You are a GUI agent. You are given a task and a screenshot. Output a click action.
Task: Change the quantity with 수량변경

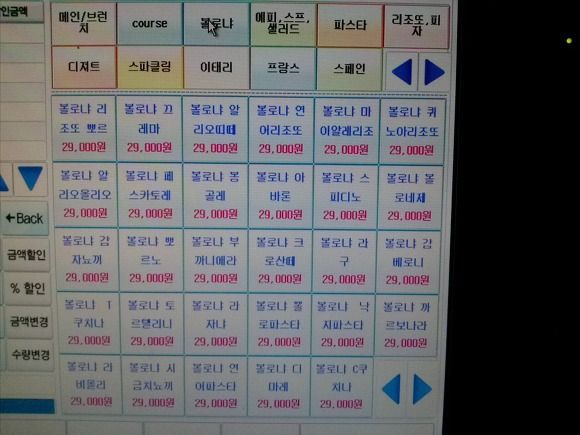pos(30,355)
